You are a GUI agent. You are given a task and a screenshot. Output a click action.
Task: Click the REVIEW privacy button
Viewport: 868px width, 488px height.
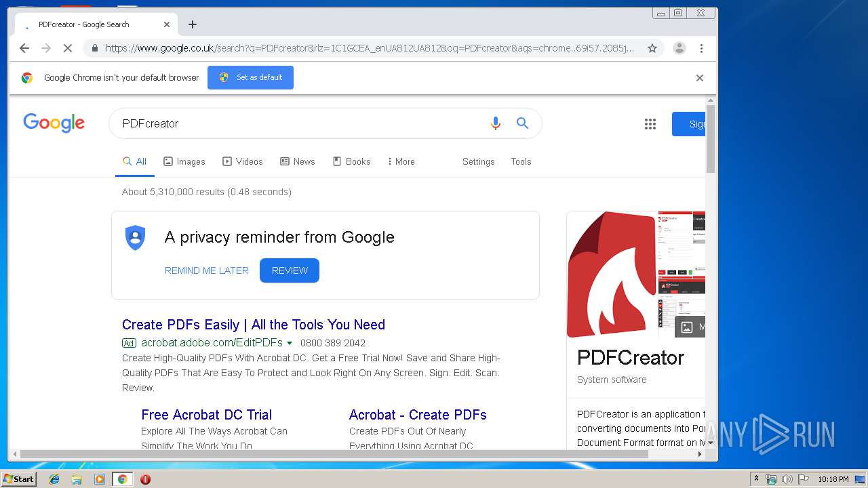pos(290,270)
